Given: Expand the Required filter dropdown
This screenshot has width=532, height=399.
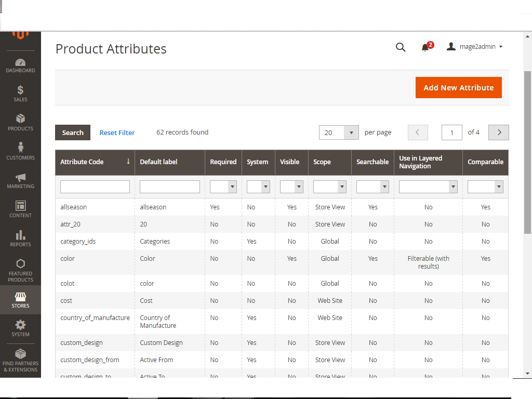Looking at the screenshot, I should pyautogui.click(x=223, y=187).
